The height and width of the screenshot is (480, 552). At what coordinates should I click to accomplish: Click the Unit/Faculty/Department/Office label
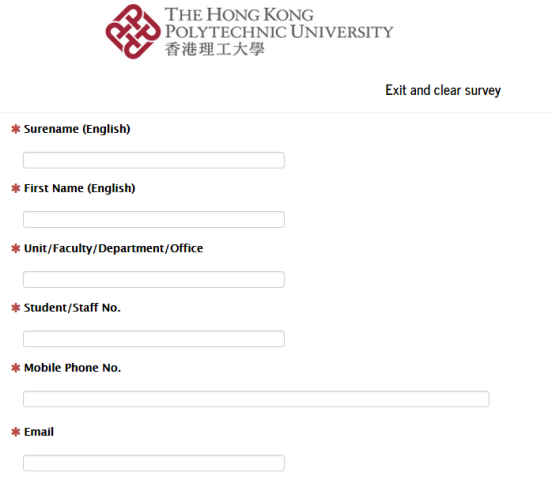pyautogui.click(x=113, y=249)
